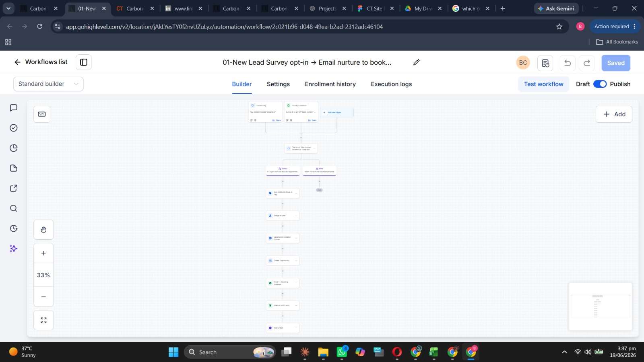This screenshot has width=644, height=362.
Task: Open comments icon in left sidebar
Action: click(x=14, y=108)
